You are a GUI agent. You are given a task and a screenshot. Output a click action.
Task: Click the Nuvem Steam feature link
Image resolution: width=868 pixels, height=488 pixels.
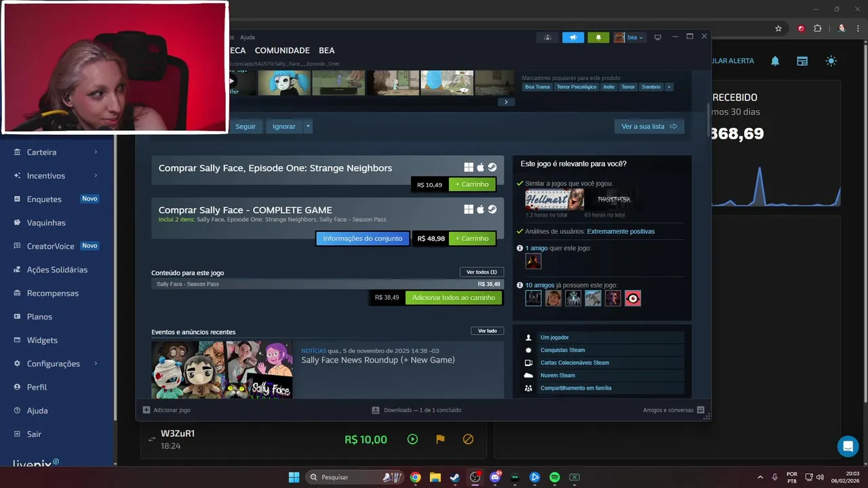pos(557,375)
